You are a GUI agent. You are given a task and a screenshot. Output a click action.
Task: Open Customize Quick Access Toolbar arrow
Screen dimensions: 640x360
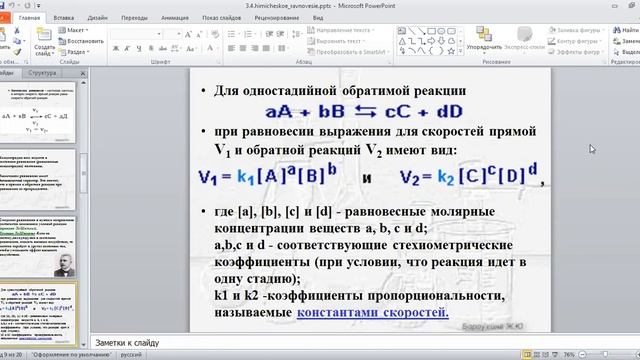pyautogui.click(x=38, y=5)
